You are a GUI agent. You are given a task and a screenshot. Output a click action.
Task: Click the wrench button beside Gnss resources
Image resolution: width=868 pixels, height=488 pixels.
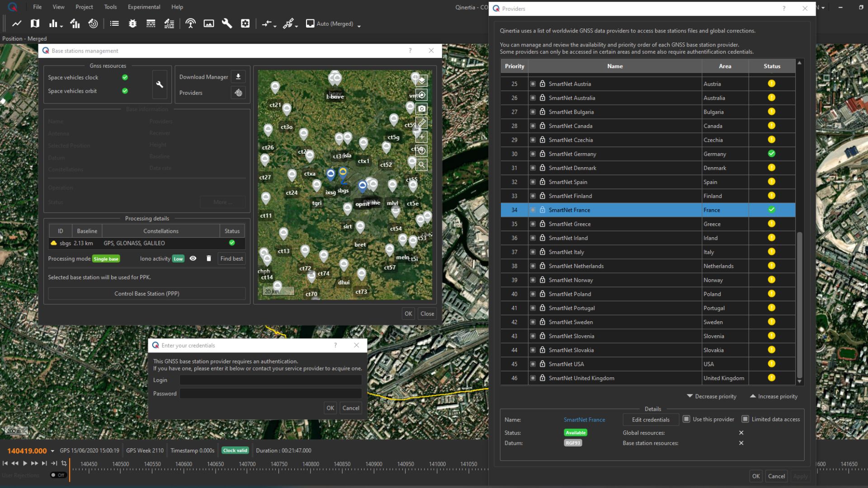point(160,84)
